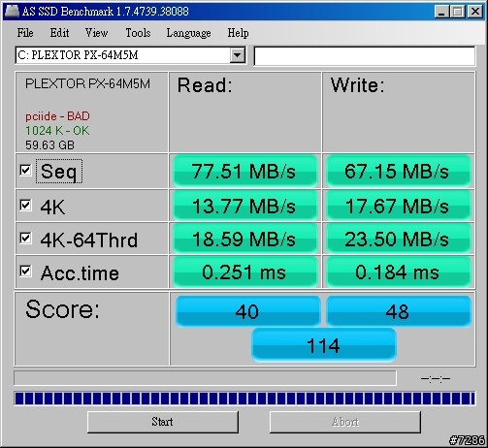Click the 4K-64Thrd label
Screen dimensions: 488x448
(89, 240)
